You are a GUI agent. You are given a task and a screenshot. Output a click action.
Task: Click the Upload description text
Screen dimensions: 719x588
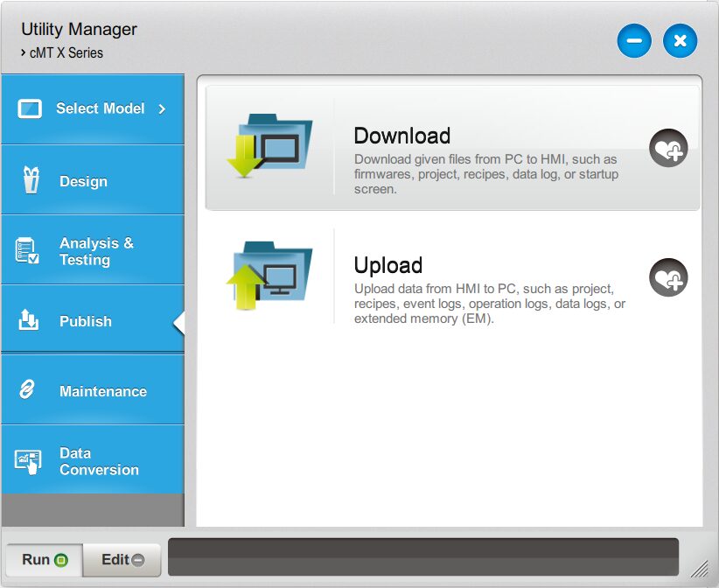pyautogui.click(x=490, y=304)
